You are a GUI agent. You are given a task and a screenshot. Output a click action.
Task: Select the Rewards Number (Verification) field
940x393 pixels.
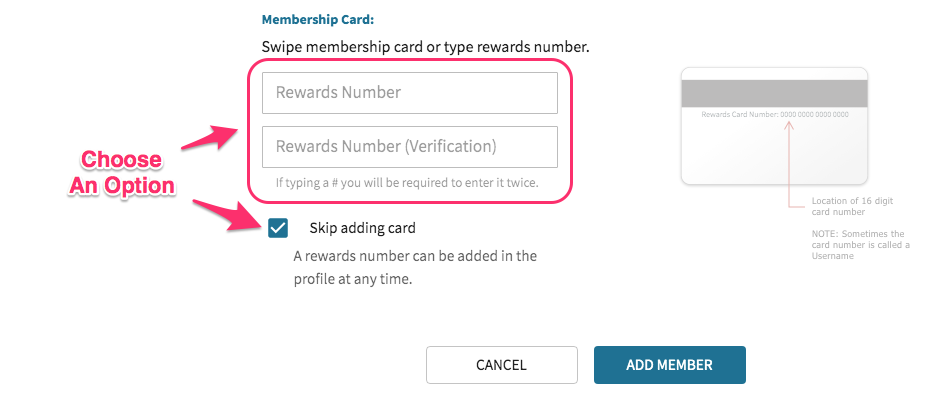click(x=410, y=147)
